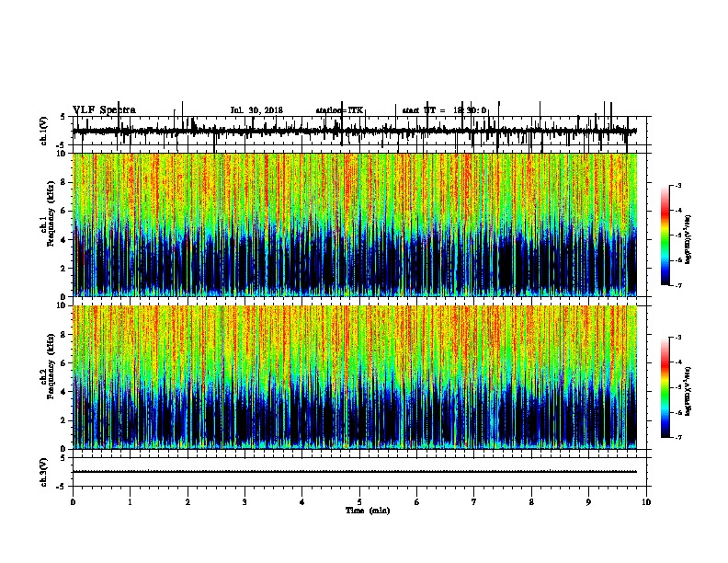Click the time-axis tick label "10"
Image resolution: width=728 pixels, height=563 pixels.
pyautogui.click(x=646, y=502)
